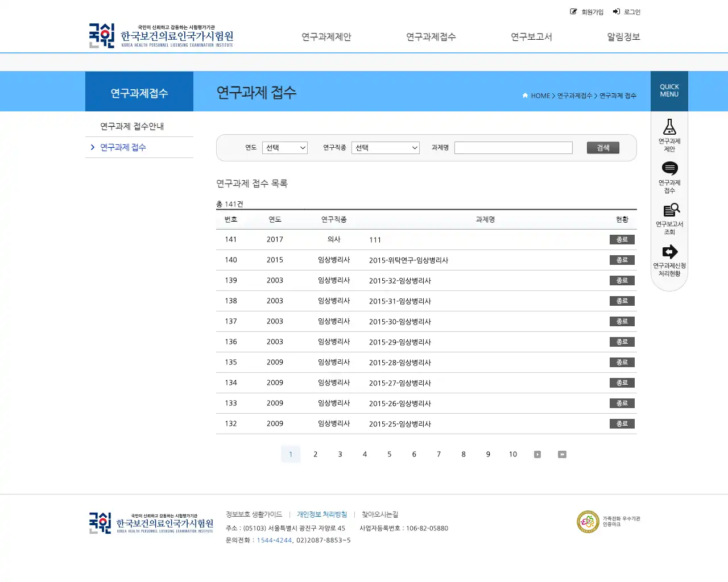
Task: Go to page 2 in pagination
Action: (x=315, y=454)
